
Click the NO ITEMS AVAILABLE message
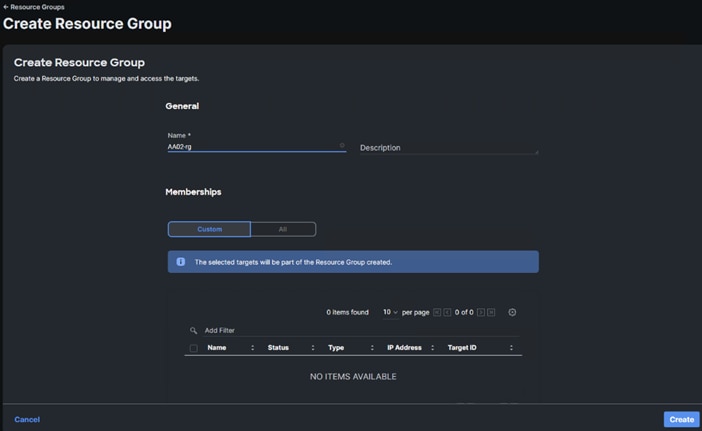click(353, 377)
